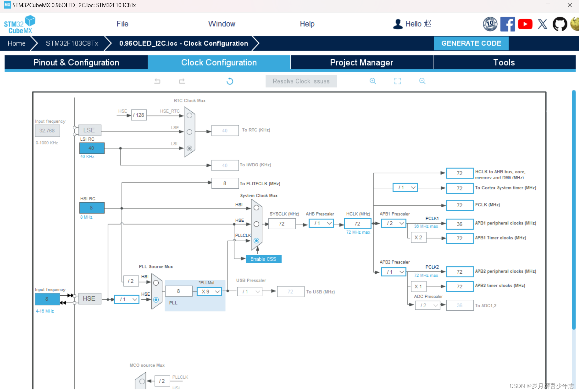Screen dimensions: 579x392
Task: Click the FCLK (MHz) value field
Action: coord(459,205)
